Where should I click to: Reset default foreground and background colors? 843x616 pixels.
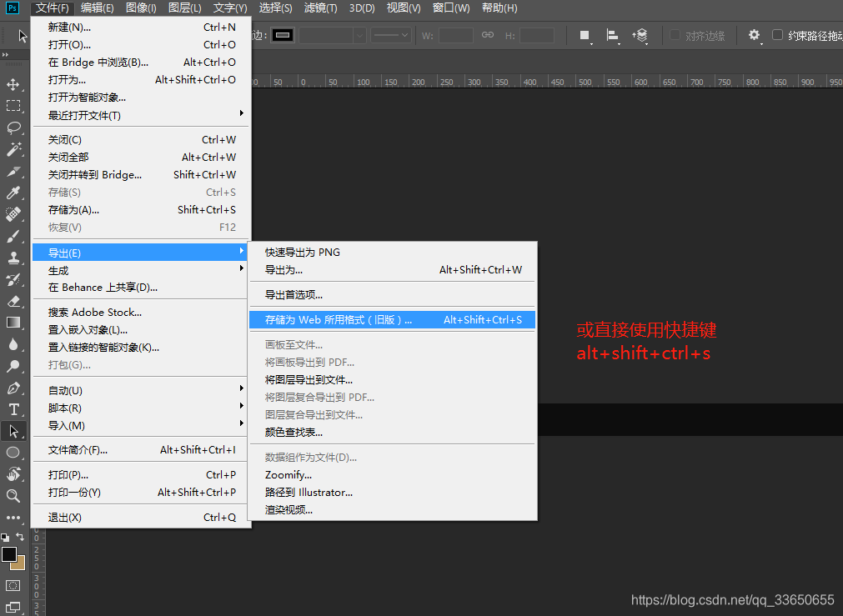[x=5, y=537]
